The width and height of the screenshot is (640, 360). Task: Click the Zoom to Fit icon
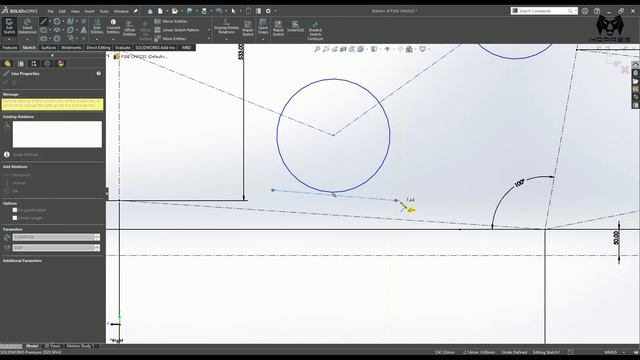pos(317,49)
